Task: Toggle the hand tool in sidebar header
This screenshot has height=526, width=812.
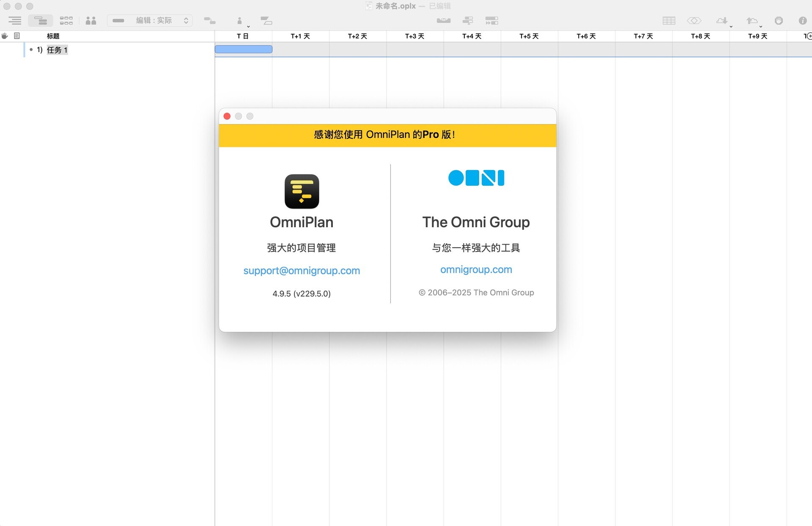Action: pos(5,36)
